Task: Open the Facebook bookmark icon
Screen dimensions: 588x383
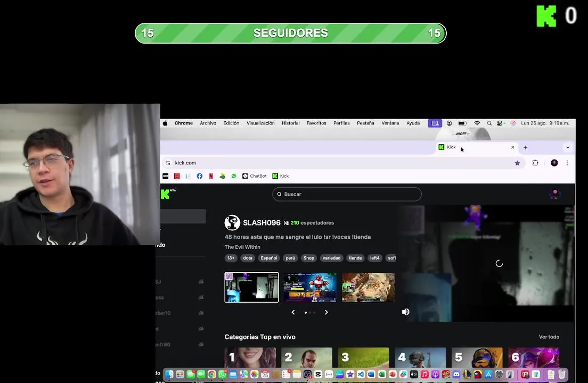Action: click(200, 176)
